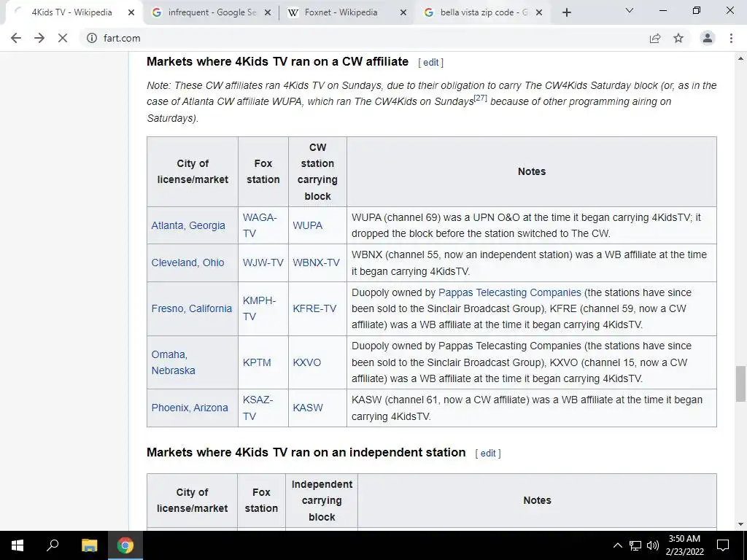Viewport: 747px width, 560px height.
Task: Show hidden system tray icons
Action: click(x=617, y=545)
